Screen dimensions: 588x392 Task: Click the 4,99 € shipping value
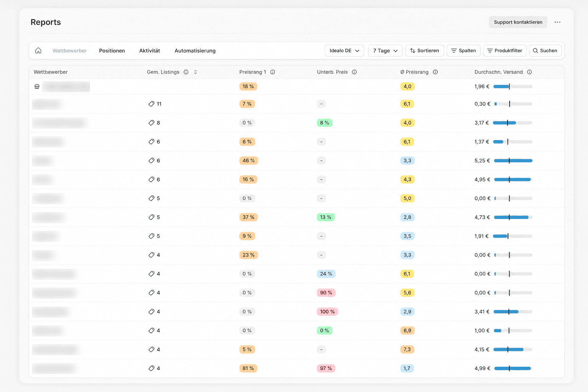coord(482,368)
